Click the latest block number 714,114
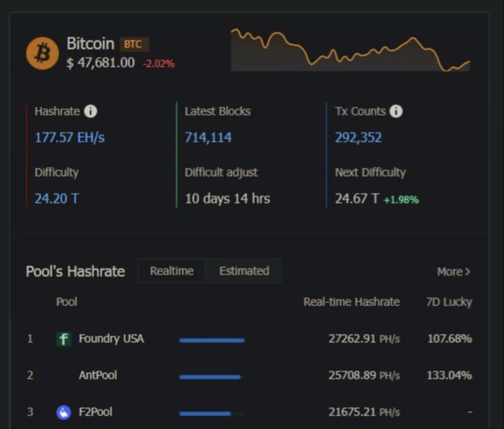The image size is (504, 429). pos(208,137)
